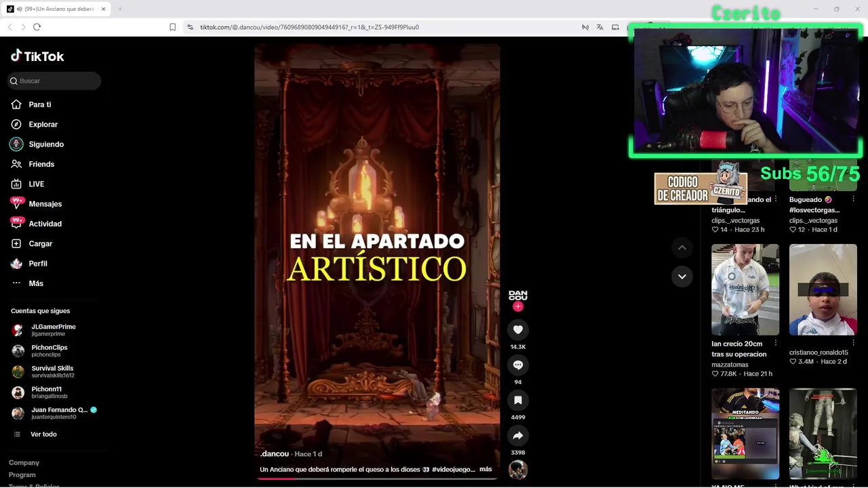Open options for triángulo video
The height and width of the screenshot is (488, 868).
776,200
